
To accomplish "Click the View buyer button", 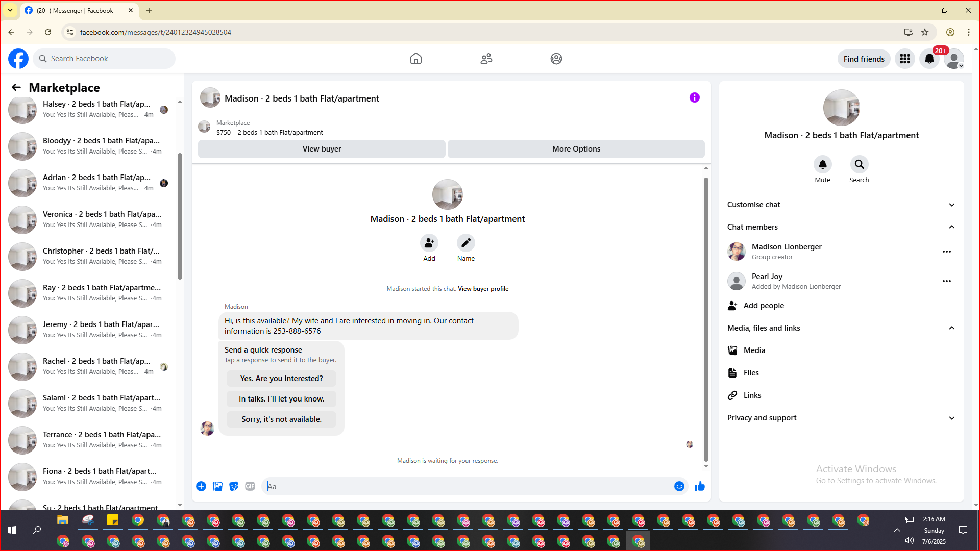I will coord(322,149).
